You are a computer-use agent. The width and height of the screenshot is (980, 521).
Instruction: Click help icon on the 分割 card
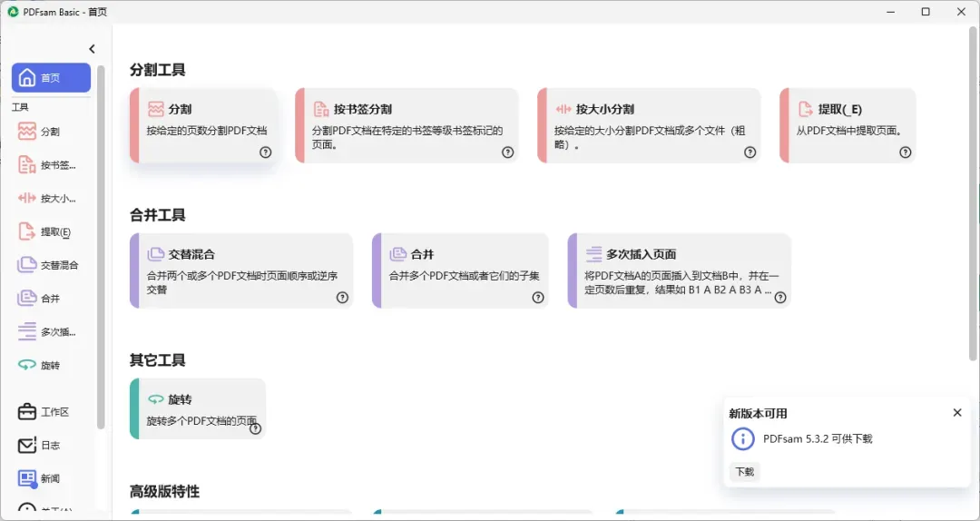tap(266, 152)
